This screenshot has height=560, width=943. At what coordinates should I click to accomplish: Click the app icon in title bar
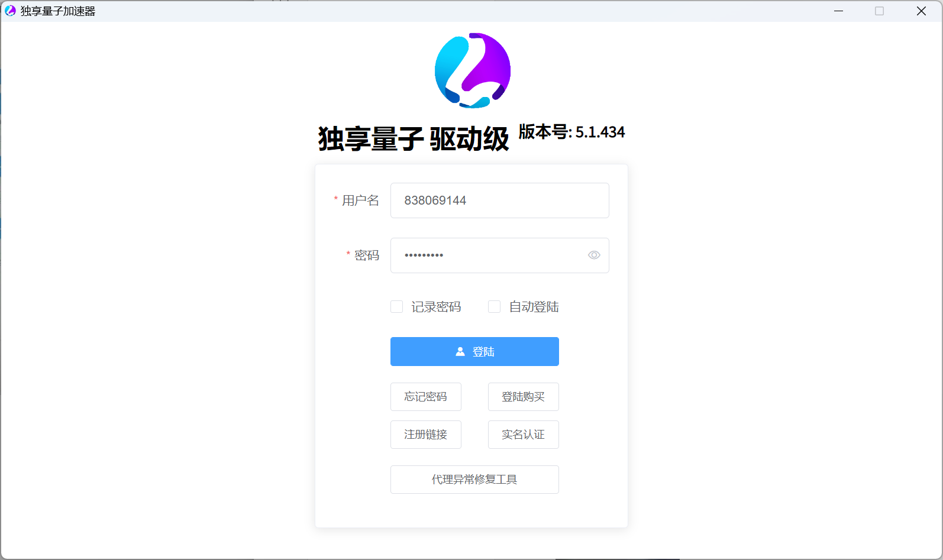coord(10,11)
